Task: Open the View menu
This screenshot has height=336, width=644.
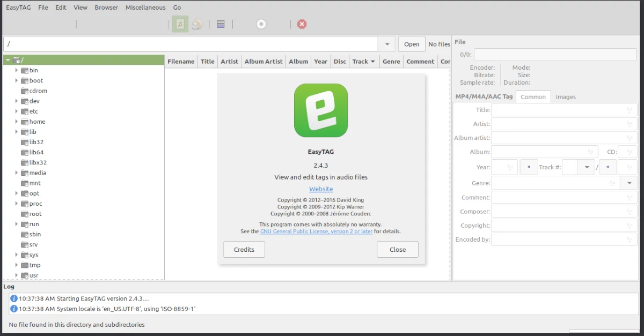Action: (x=80, y=8)
